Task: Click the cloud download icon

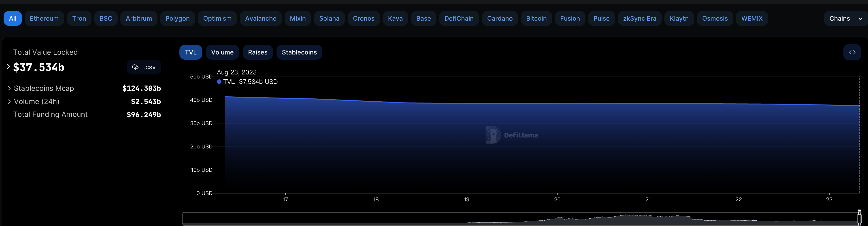Action: tap(135, 67)
